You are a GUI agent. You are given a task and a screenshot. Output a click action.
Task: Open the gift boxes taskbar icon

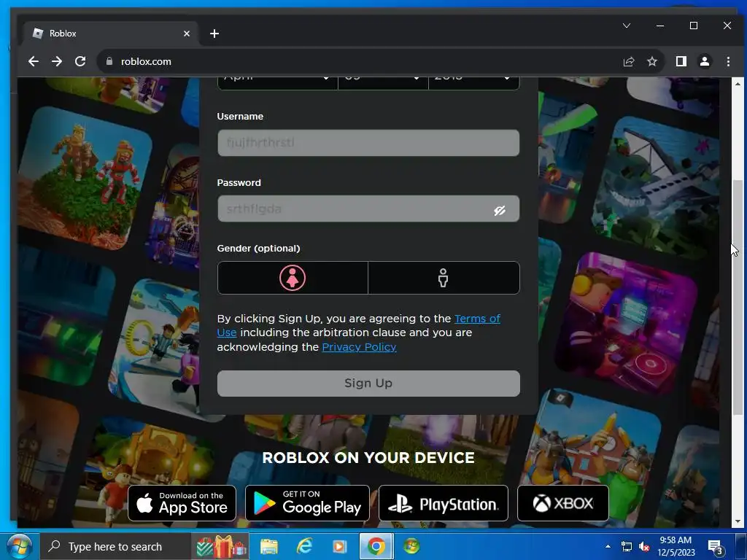[x=221, y=546]
